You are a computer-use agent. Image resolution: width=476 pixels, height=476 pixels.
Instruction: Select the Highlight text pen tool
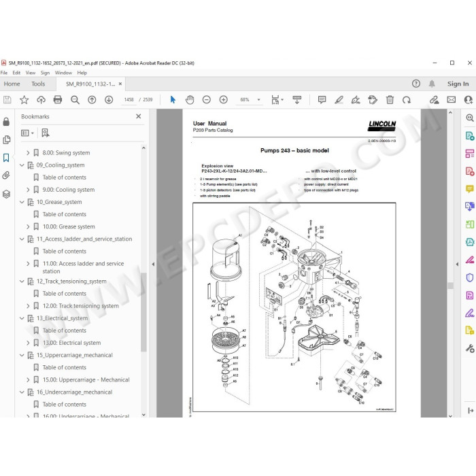(x=339, y=99)
